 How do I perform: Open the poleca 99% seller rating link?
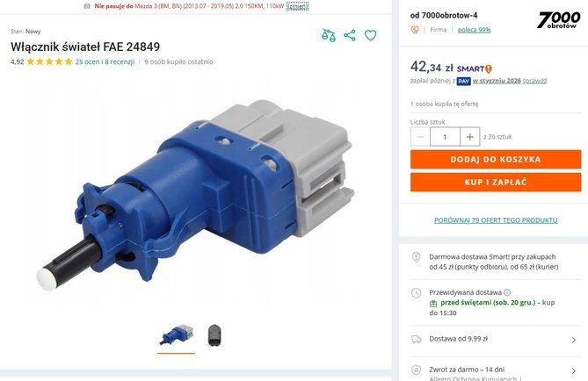click(474, 30)
